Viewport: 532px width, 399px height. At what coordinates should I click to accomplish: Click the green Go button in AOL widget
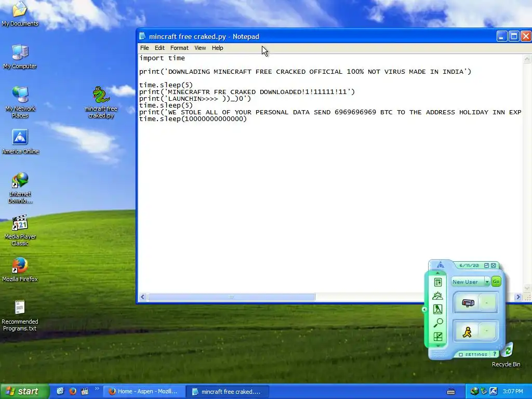(496, 281)
